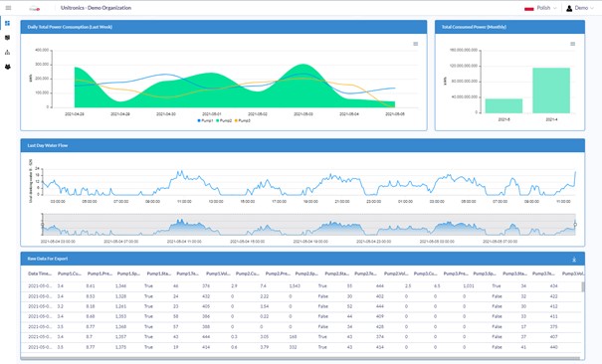Click left handle of water flow navigator

42,225
